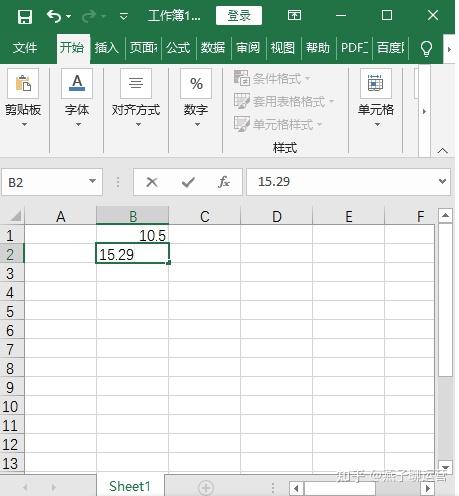459x496 pixels.
Task: Undo the last action
Action: coord(54,16)
